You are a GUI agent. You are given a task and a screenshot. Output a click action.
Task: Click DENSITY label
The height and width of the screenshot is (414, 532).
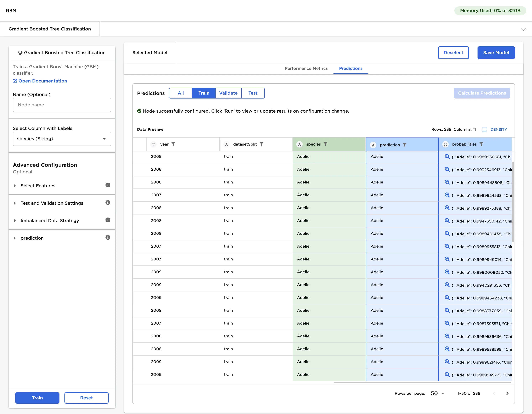click(498, 130)
